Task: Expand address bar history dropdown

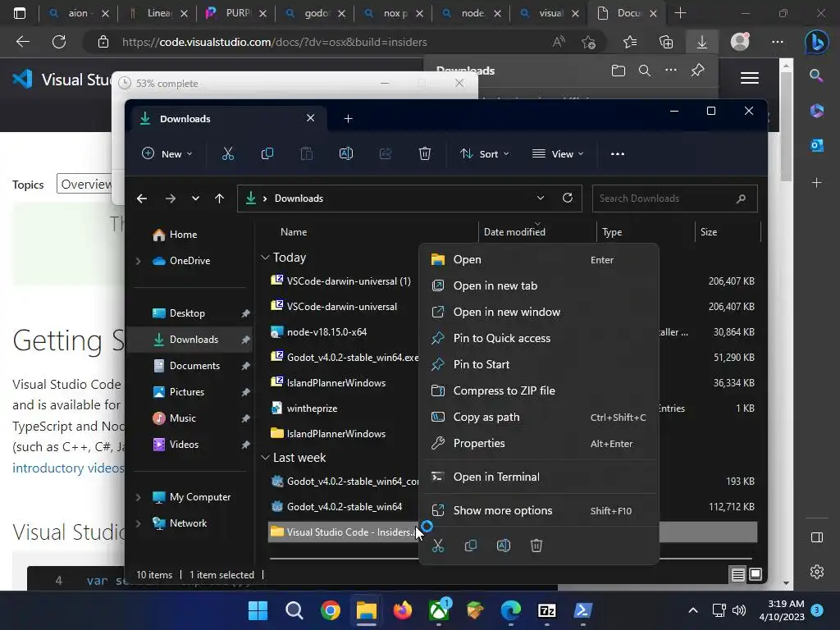Action: pos(541,198)
